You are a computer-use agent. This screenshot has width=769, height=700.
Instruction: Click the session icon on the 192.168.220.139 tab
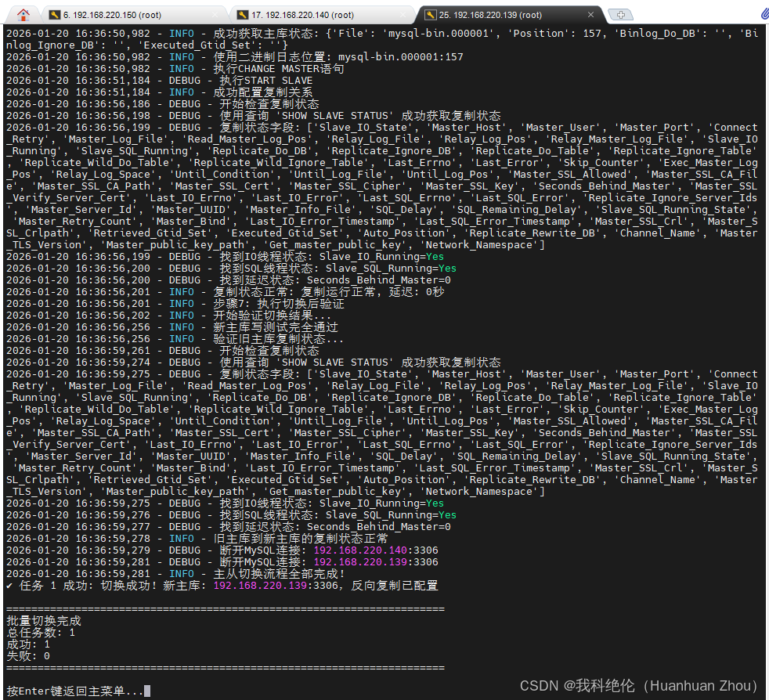(x=430, y=15)
